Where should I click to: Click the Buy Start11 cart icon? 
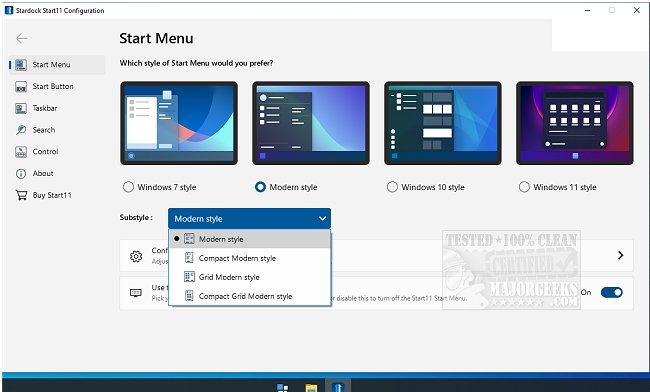click(x=21, y=195)
